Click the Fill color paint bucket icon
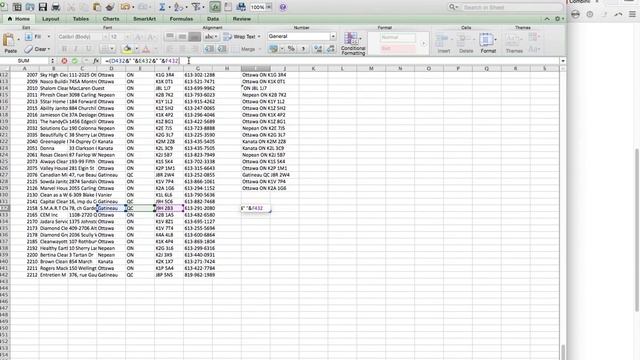Image resolution: width=640 pixels, height=360 pixels. click(127, 49)
